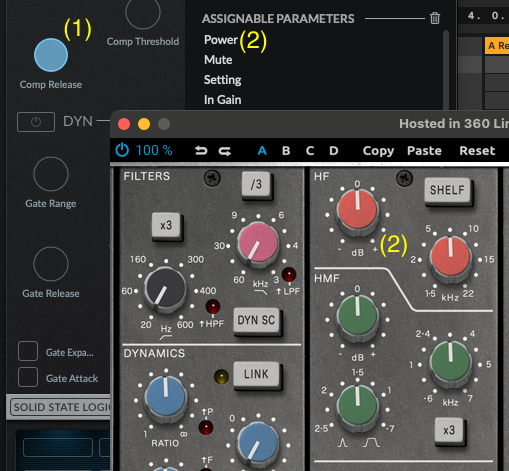Click the blue Comp Release knob

(51, 55)
